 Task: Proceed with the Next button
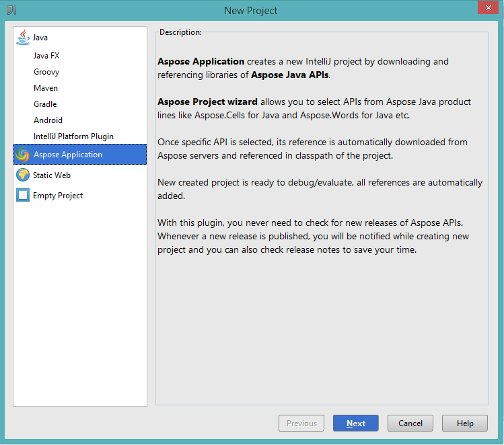click(x=356, y=423)
